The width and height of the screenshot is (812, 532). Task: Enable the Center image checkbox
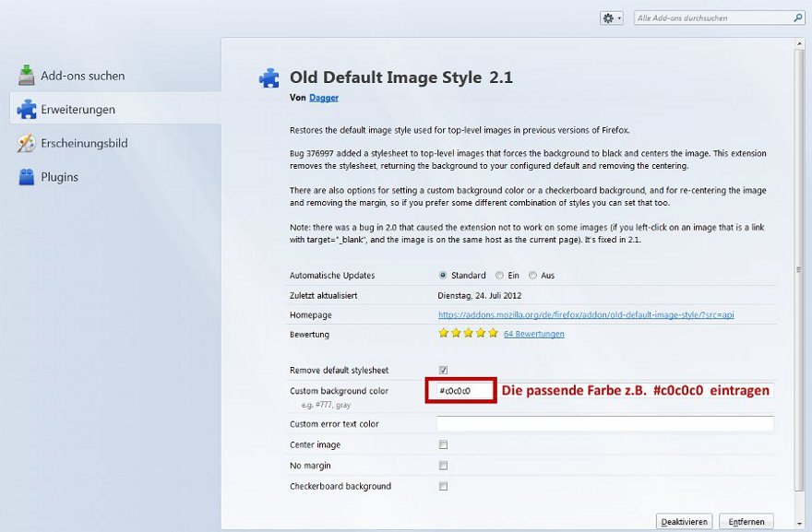click(x=443, y=444)
